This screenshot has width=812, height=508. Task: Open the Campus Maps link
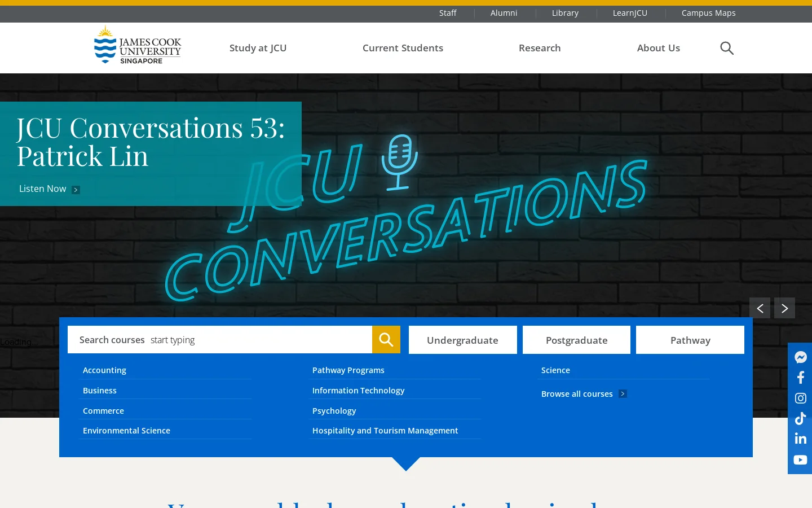(x=708, y=13)
